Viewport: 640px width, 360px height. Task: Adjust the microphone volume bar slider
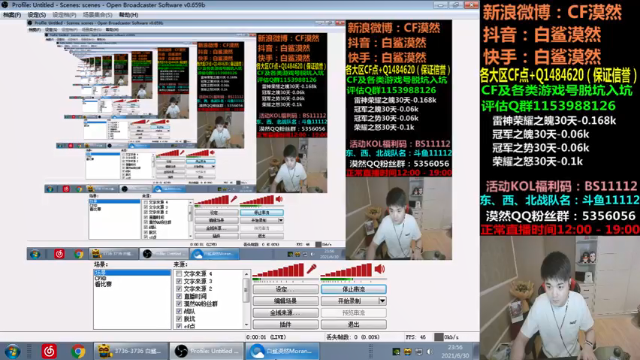tap(278, 271)
